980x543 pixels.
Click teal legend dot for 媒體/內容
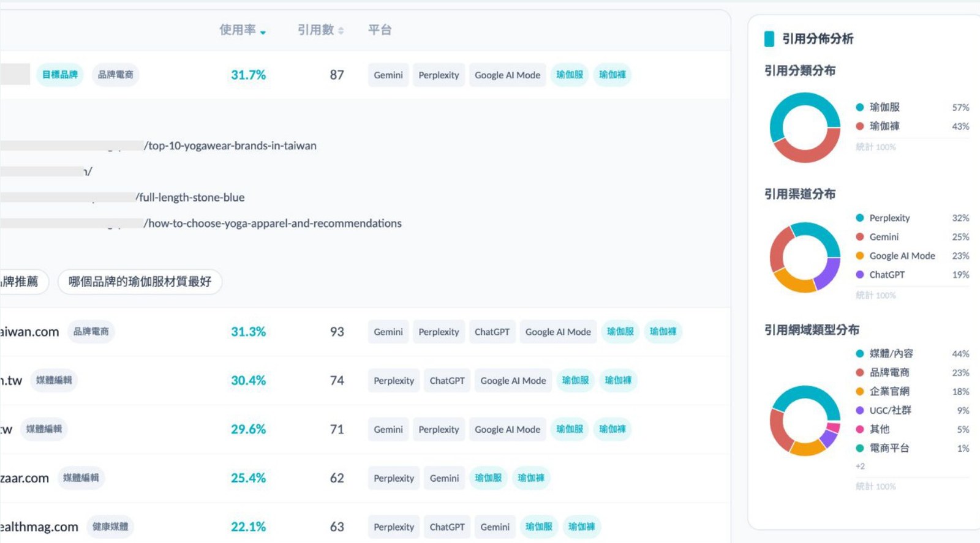[x=860, y=353]
